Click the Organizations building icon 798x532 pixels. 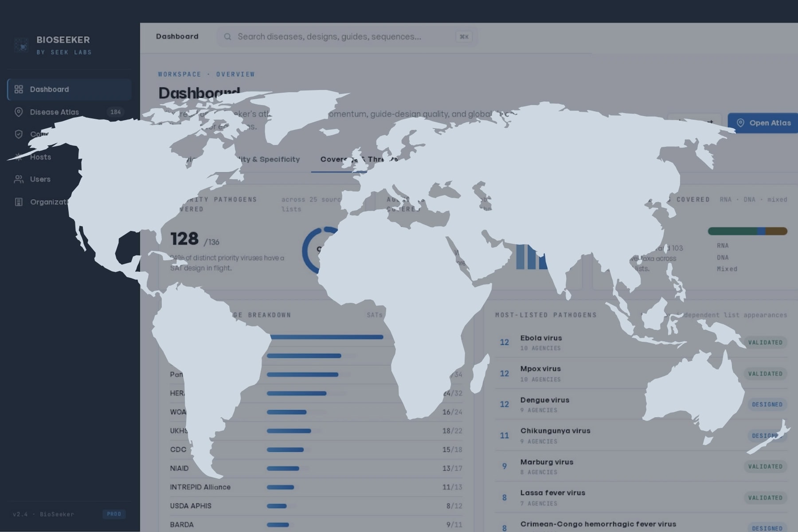pos(19,202)
